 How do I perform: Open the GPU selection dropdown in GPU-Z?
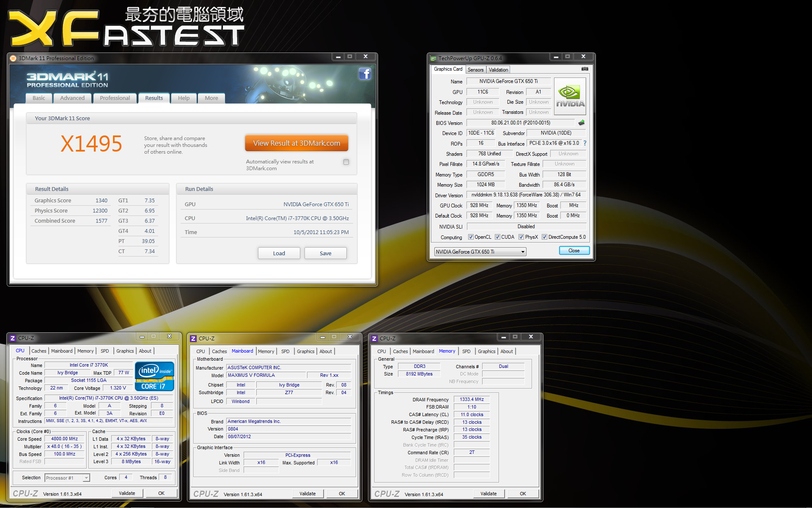(480, 252)
